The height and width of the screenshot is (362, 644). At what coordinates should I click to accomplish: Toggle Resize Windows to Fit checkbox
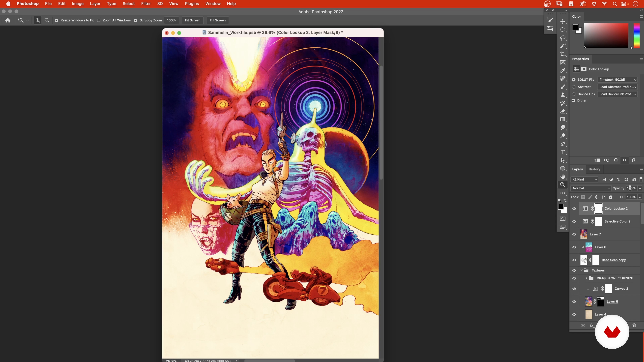(x=57, y=20)
